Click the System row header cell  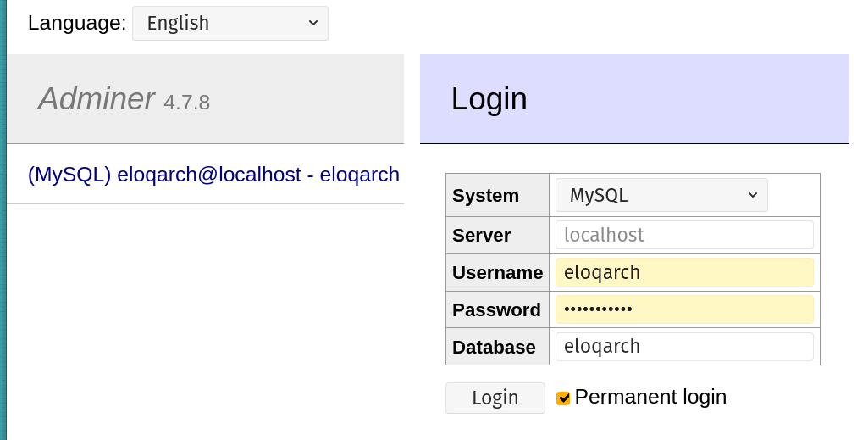point(498,195)
